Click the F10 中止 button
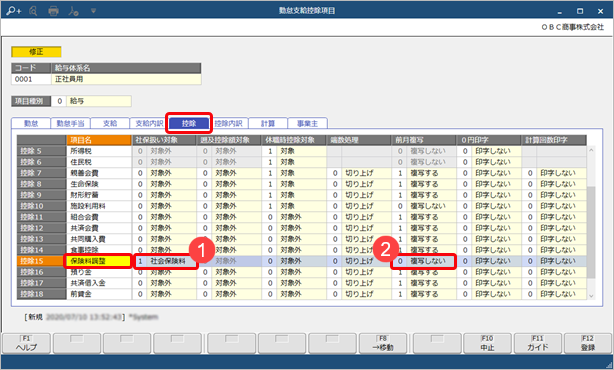614x370 pixels. (x=487, y=343)
